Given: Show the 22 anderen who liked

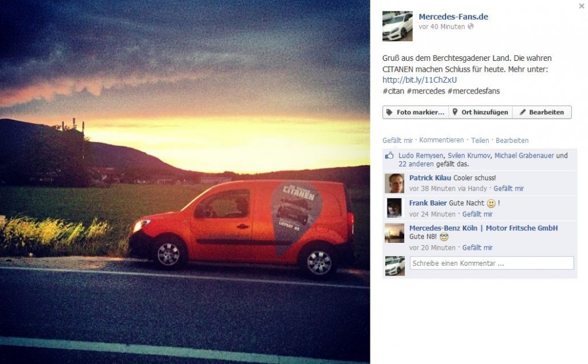Looking at the screenshot, I should coord(416,164).
